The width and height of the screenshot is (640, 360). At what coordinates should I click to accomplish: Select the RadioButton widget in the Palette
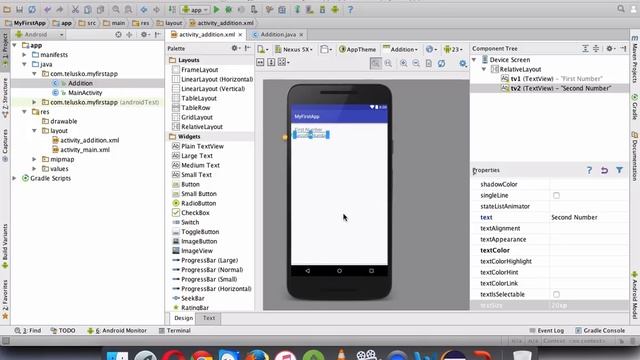pos(198,203)
